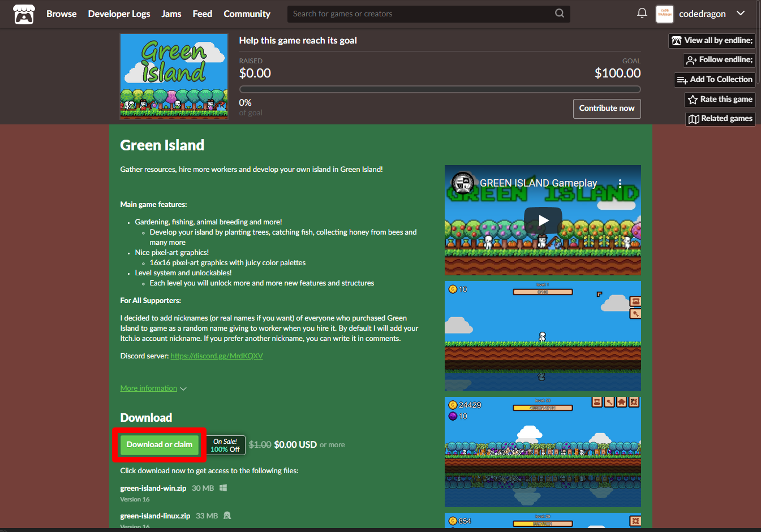
Task: Open the screenshot showing 10 coins
Action: 543,336
